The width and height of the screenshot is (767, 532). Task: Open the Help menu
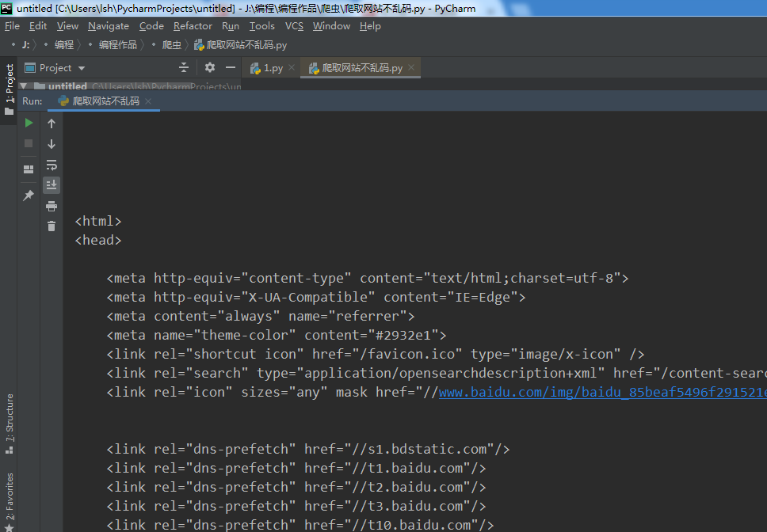click(370, 26)
